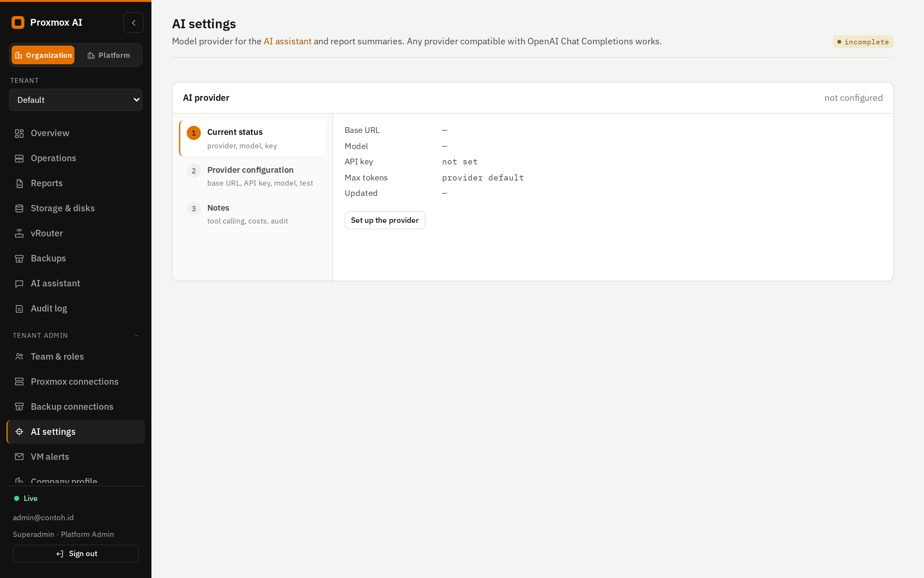Click the Operations server icon
924x578 pixels.
click(x=19, y=158)
